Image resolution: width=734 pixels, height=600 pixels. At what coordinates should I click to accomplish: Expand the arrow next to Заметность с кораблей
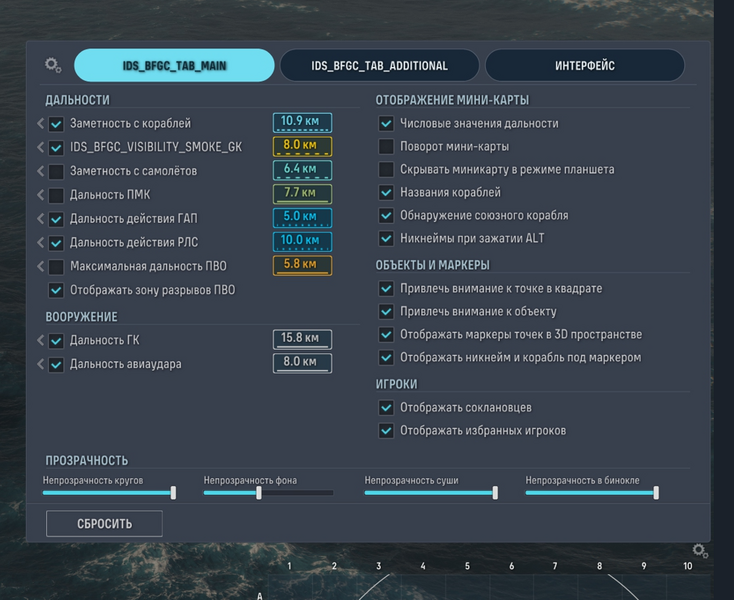pyautogui.click(x=40, y=124)
